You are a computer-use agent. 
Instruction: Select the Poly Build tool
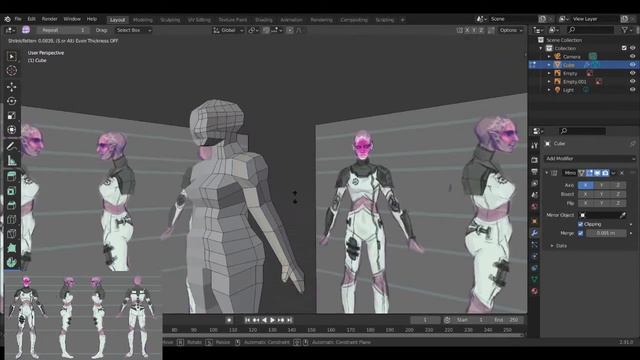[x=11, y=248]
